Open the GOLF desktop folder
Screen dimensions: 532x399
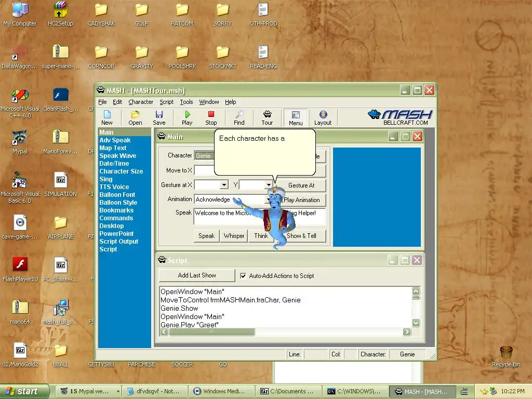141,14
